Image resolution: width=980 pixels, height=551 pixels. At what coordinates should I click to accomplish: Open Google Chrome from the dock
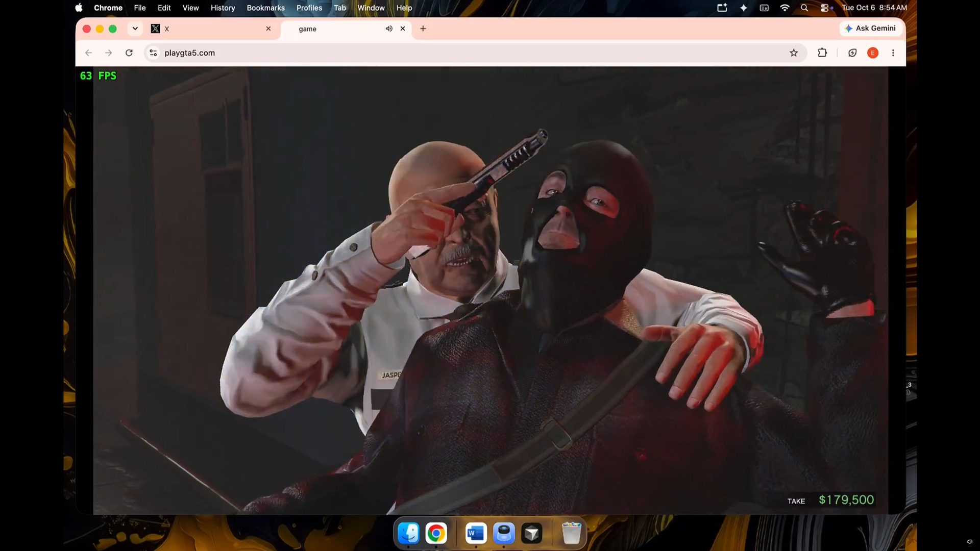pyautogui.click(x=436, y=534)
